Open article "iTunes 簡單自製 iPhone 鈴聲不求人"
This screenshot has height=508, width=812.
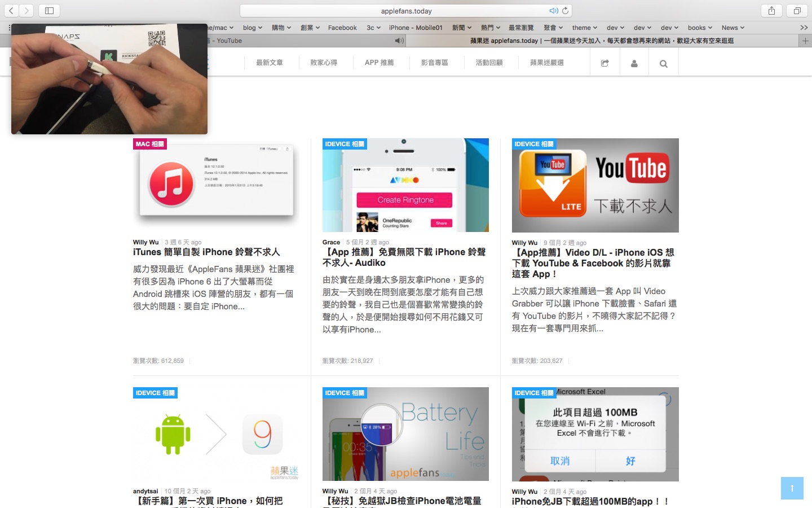(206, 252)
